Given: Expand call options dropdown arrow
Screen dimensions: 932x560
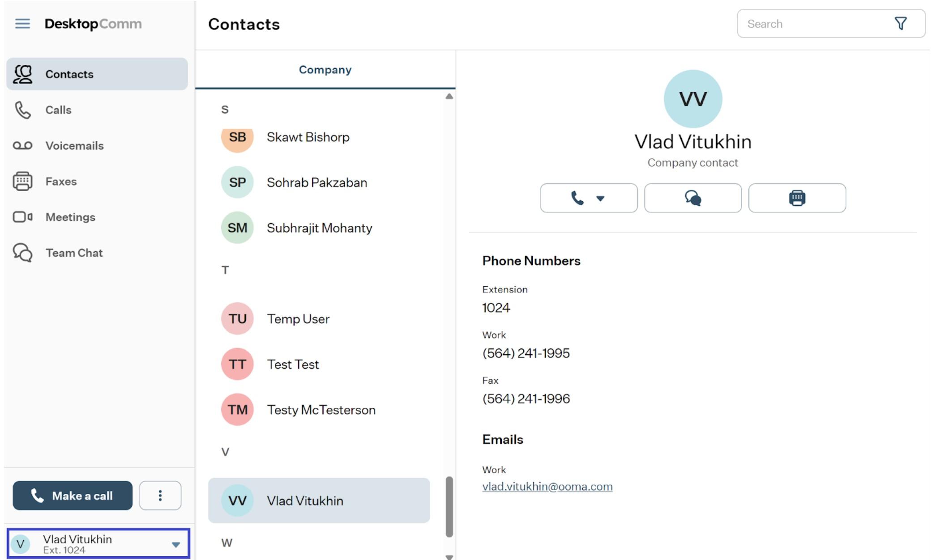Looking at the screenshot, I should 600,199.
